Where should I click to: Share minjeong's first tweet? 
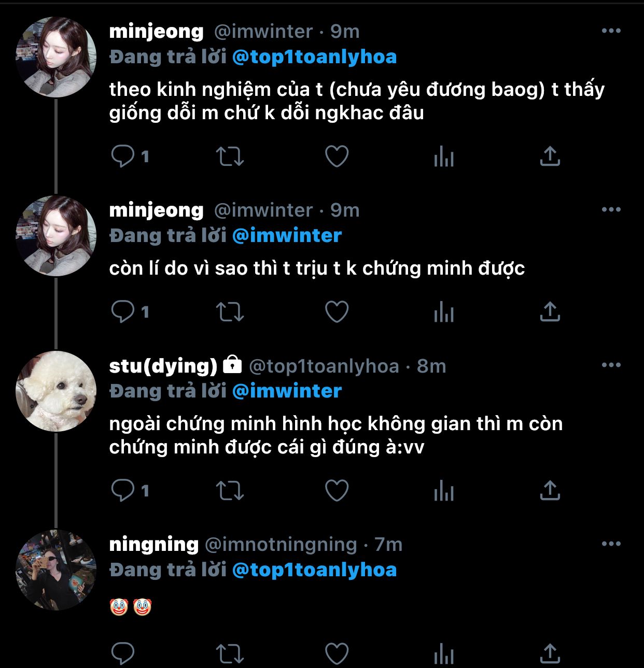pos(550,156)
